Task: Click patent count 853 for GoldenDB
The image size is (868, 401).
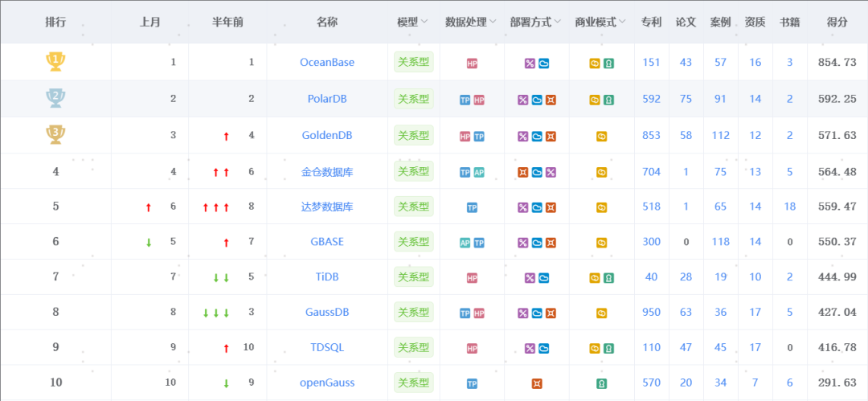Action: [x=652, y=135]
